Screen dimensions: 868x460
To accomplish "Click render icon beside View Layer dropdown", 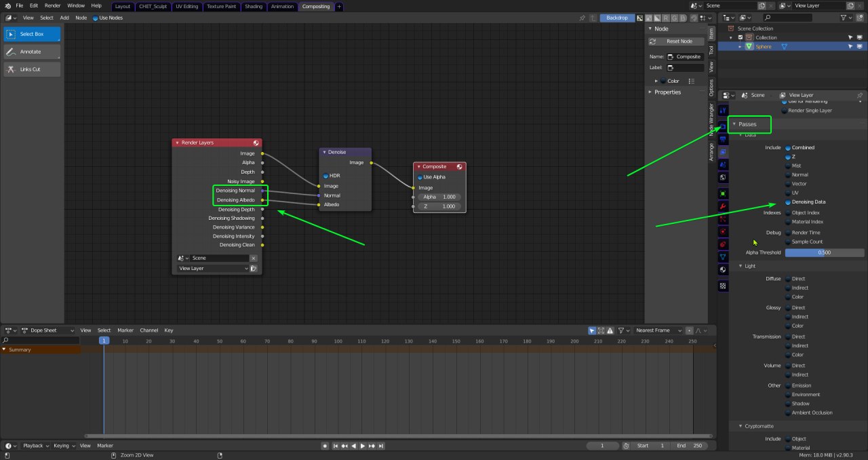I will [x=254, y=269].
